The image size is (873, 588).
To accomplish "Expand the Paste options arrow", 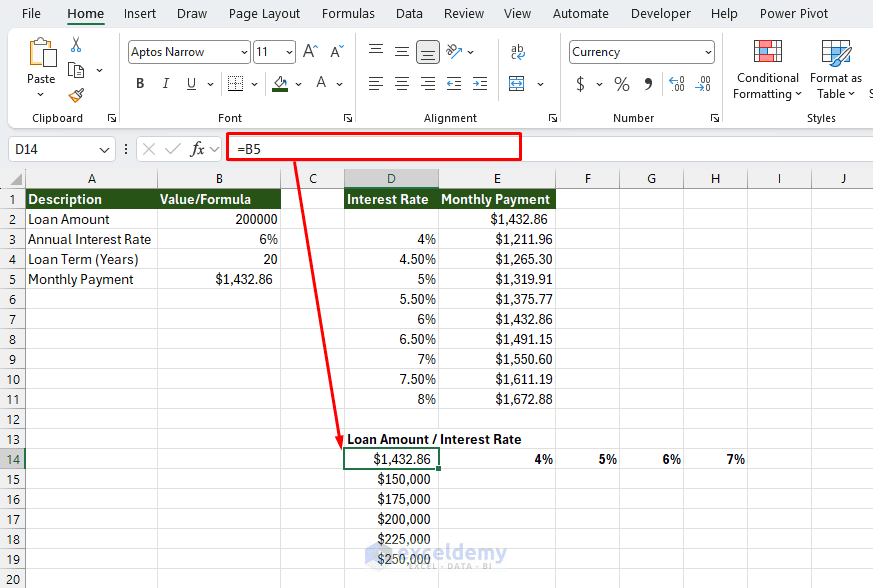I will [x=41, y=95].
